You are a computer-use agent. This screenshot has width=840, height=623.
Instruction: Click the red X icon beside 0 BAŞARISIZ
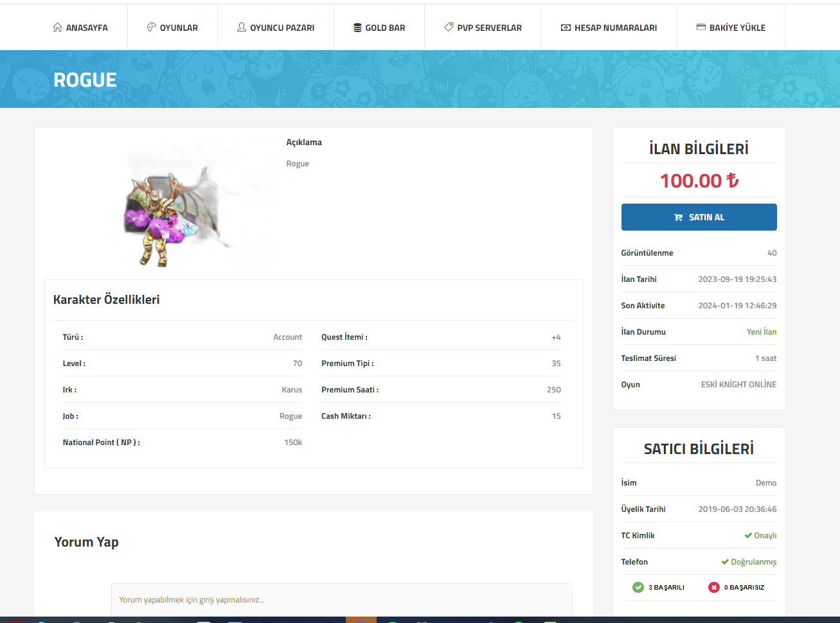[713, 587]
